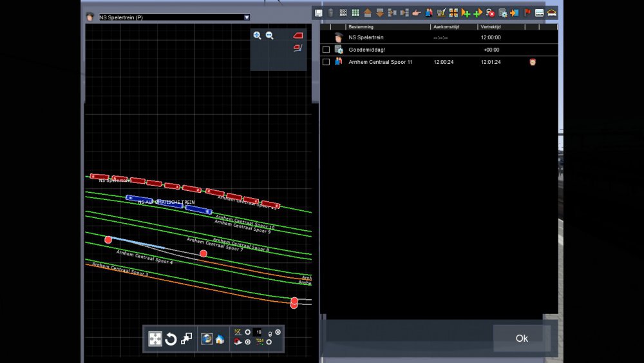Click the globe map view icon
Image resolution: width=644 pixels, height=363 pixels.
pos(206,339)
